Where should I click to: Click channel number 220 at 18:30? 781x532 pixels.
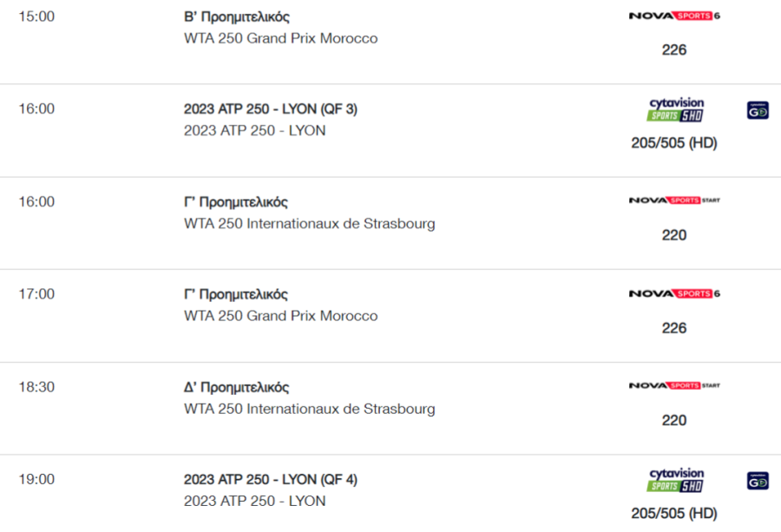[x=674, y=420]
